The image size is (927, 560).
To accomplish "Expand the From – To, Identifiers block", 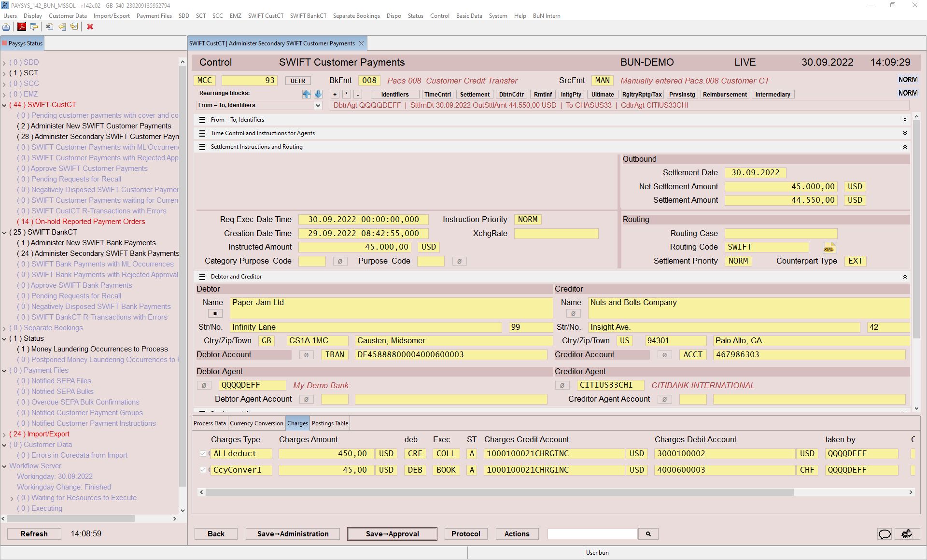I will pyautogui.click(x=905, y=120).
